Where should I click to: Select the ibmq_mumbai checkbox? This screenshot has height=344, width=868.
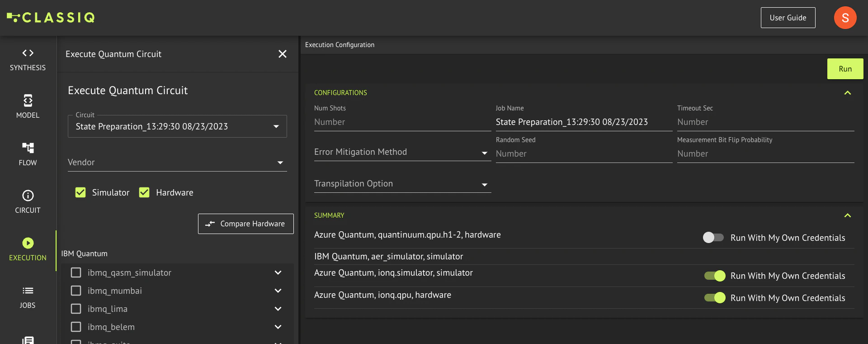[x=76, y=291]
